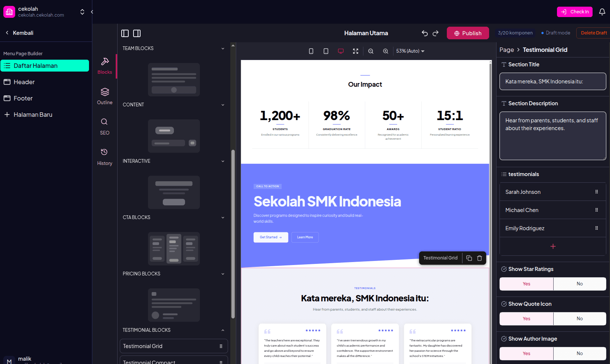610x364 pixels.
Task: Open the History panel
Action: tap(105, 156)
